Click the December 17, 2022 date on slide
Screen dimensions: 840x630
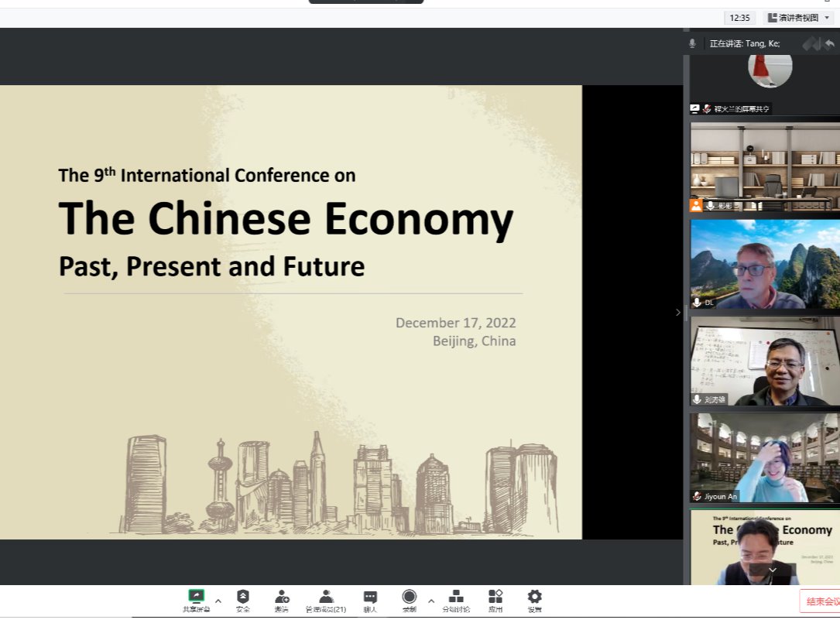(456, 323)
